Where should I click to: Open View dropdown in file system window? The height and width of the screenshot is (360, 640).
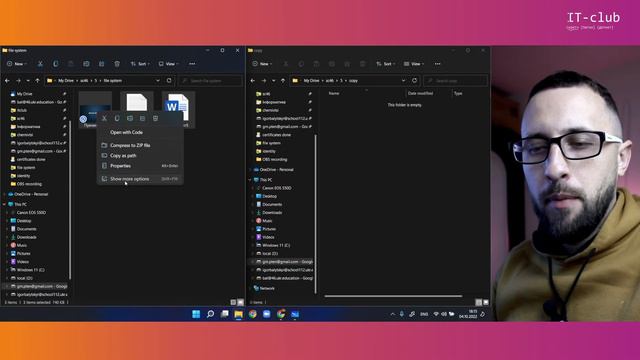[169, 64]
